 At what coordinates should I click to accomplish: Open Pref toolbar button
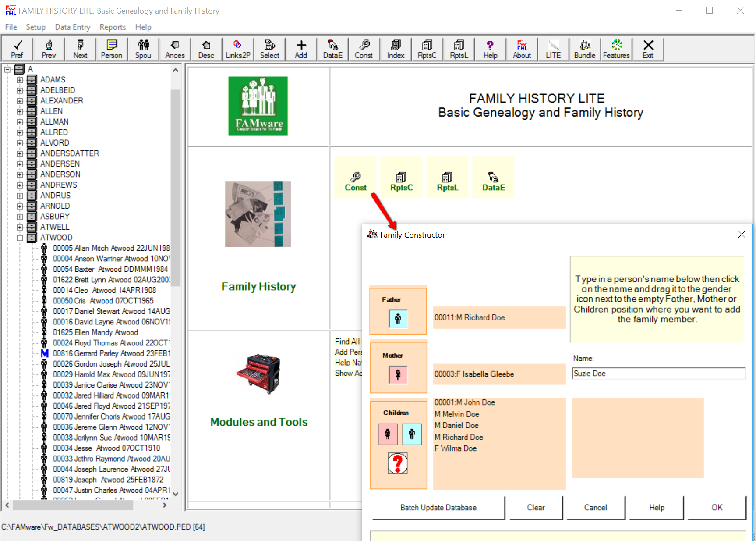click(x=17, y=49)
